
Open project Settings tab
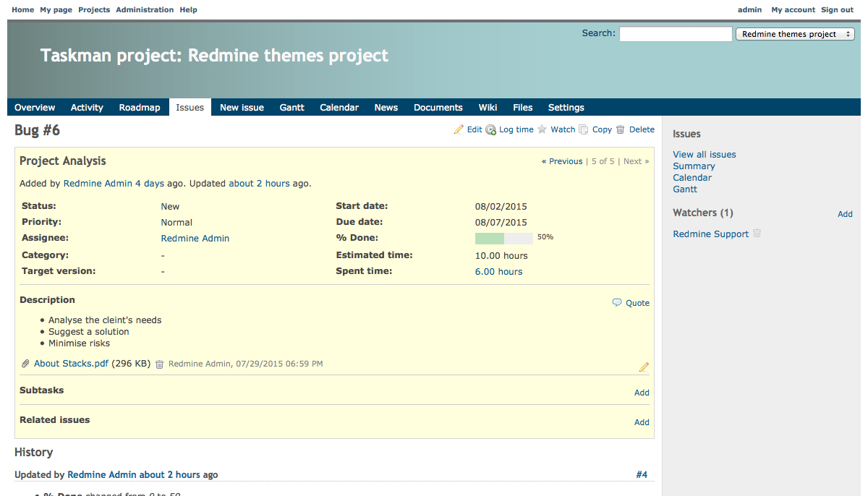(566, 107)
